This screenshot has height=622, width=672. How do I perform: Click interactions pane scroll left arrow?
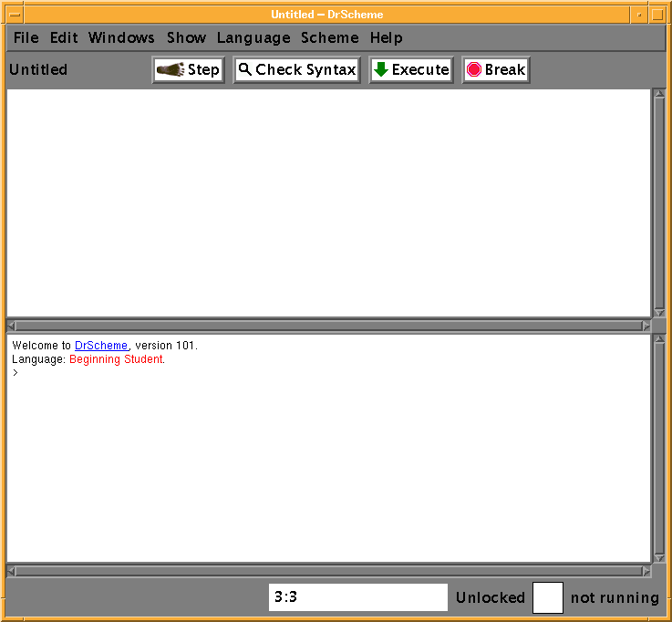click(x=12, y=571)
